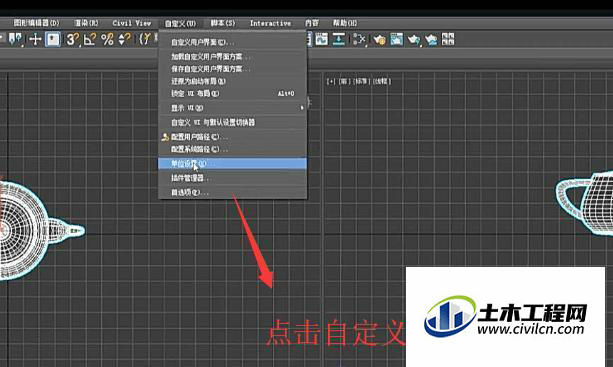
Task: Click the four-squares gallery icon in the toolbar
Action: pyautogui.click(x=448, y=39)
